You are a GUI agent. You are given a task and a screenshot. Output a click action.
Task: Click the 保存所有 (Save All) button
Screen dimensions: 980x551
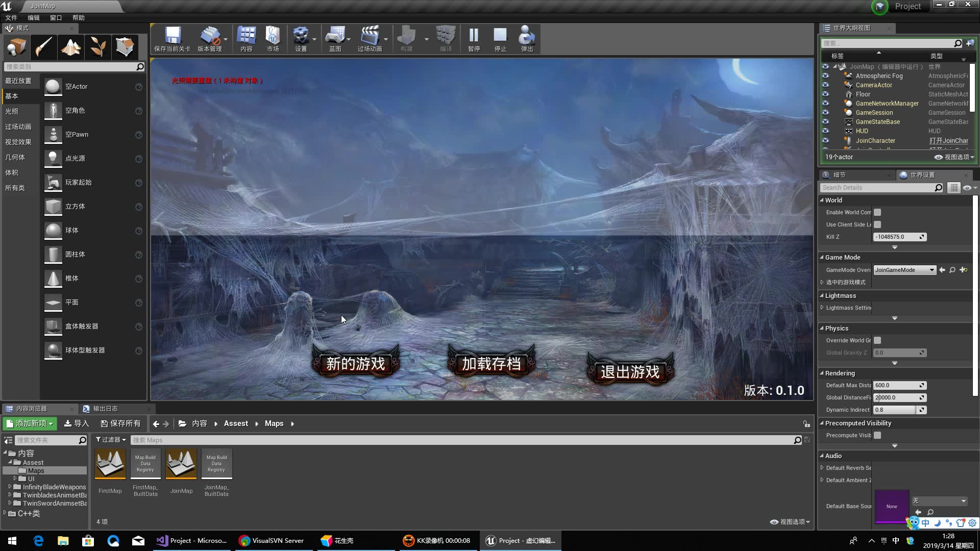click(120, 423)
